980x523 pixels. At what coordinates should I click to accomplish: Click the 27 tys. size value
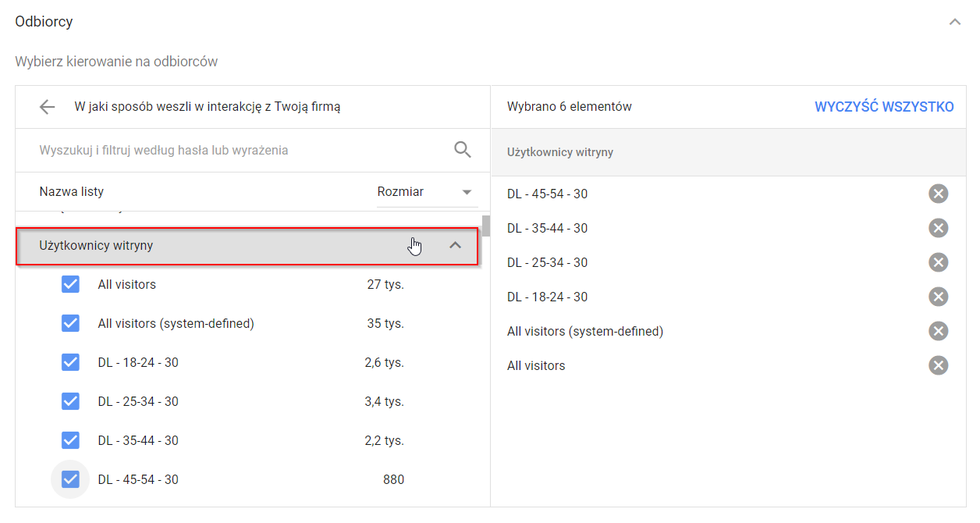tap(385, 284)
